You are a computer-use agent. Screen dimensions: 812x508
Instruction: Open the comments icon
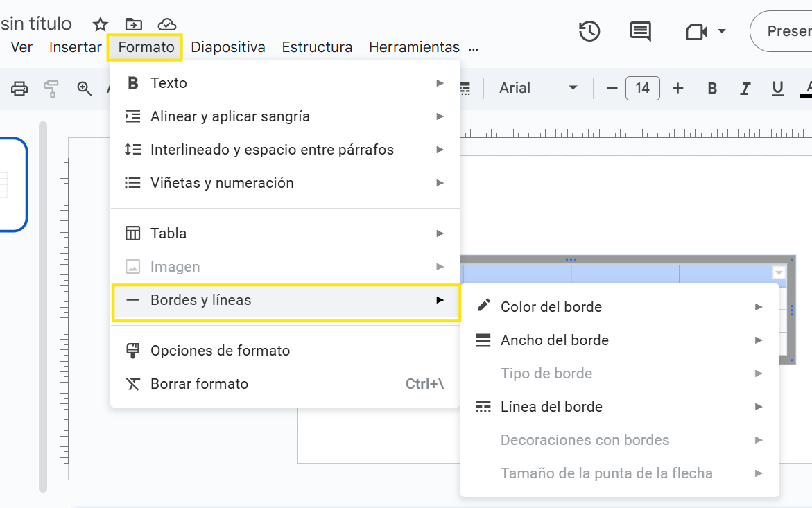point(640,31)
